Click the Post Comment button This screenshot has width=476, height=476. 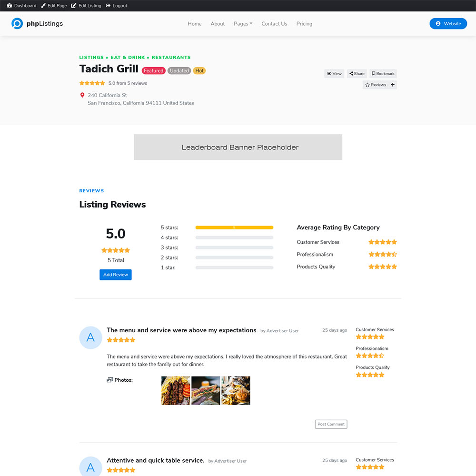(331, 424)
